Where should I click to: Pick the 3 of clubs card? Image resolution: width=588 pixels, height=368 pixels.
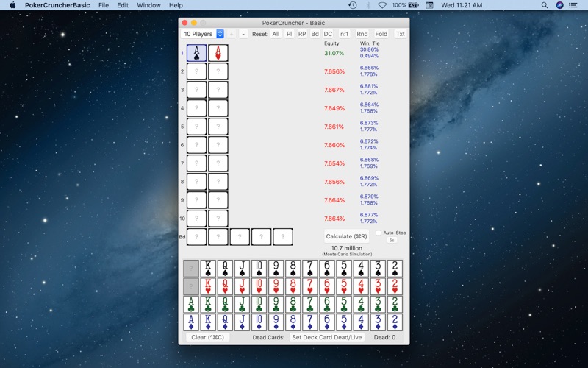click(378, 305)
